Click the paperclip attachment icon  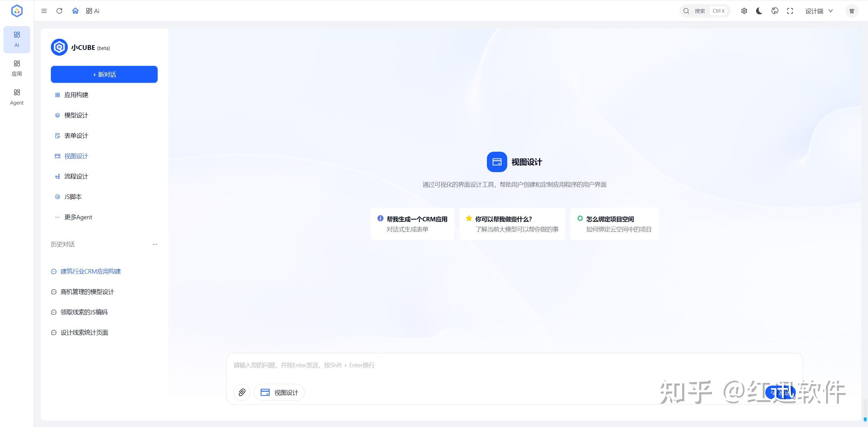pyautogui.click(x=242, y=392)
